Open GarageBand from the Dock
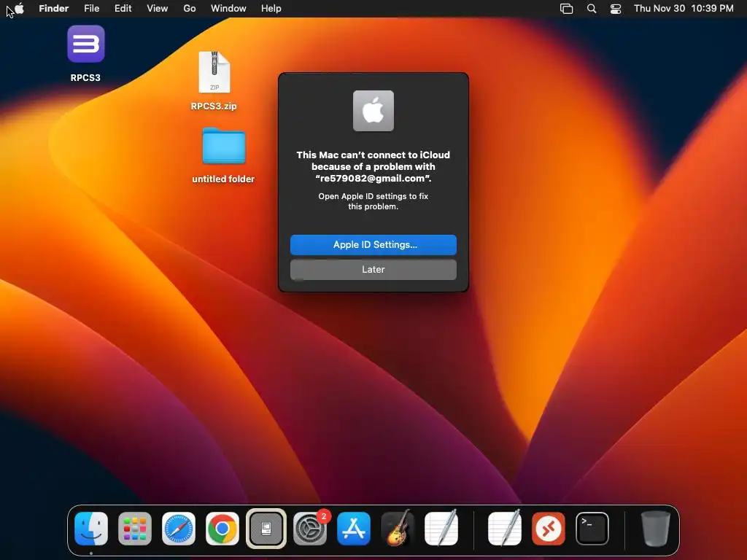747x560 pixels. [398, 529]
